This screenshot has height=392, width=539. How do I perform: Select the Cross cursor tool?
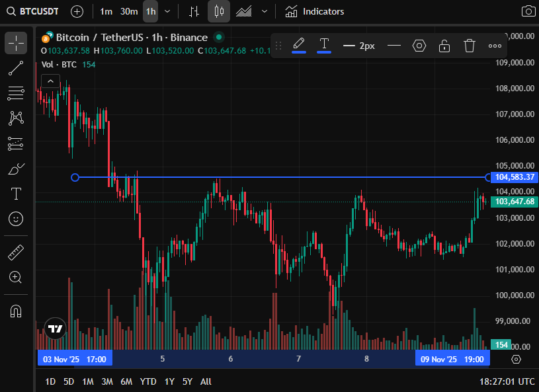(16, 43)
